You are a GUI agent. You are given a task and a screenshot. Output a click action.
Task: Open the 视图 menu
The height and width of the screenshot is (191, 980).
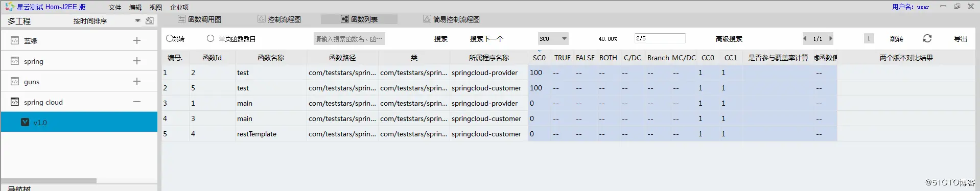pos(156,7)
